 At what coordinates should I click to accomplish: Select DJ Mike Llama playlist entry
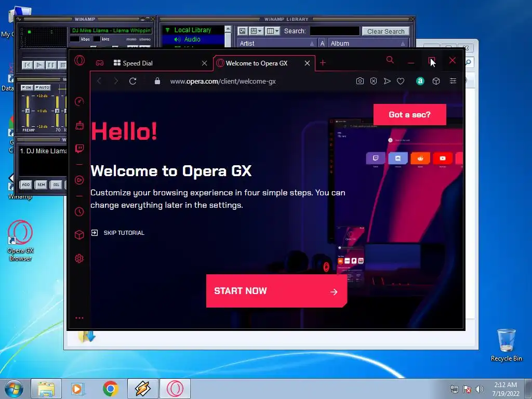[43, 151]
